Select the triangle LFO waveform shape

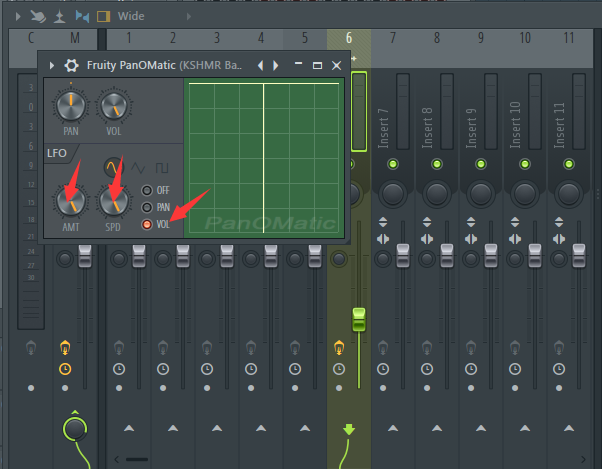(136, 165)
